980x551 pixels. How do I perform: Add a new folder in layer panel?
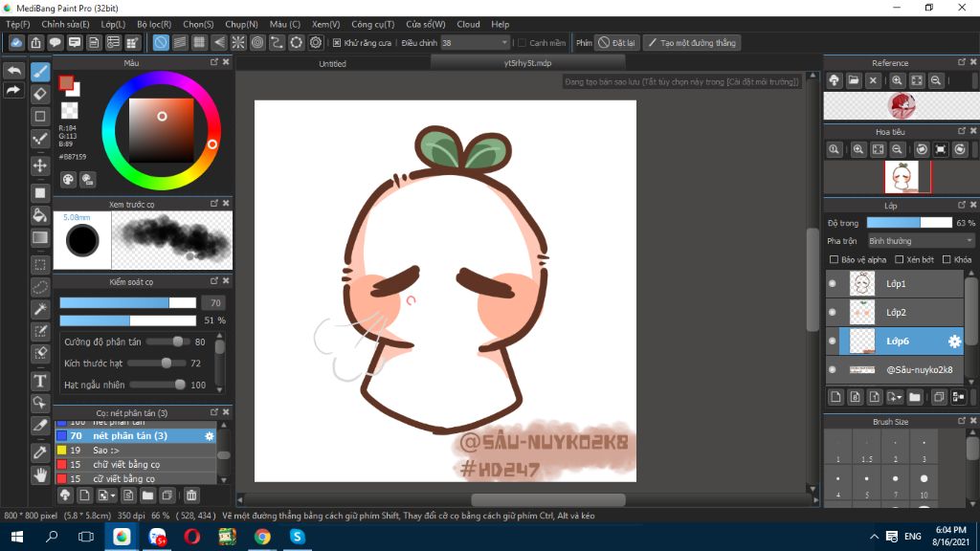(915, 397)
